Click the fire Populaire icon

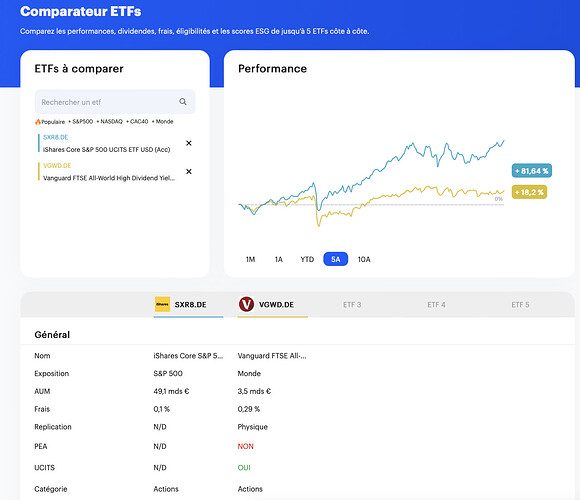[x=38, y=122]
